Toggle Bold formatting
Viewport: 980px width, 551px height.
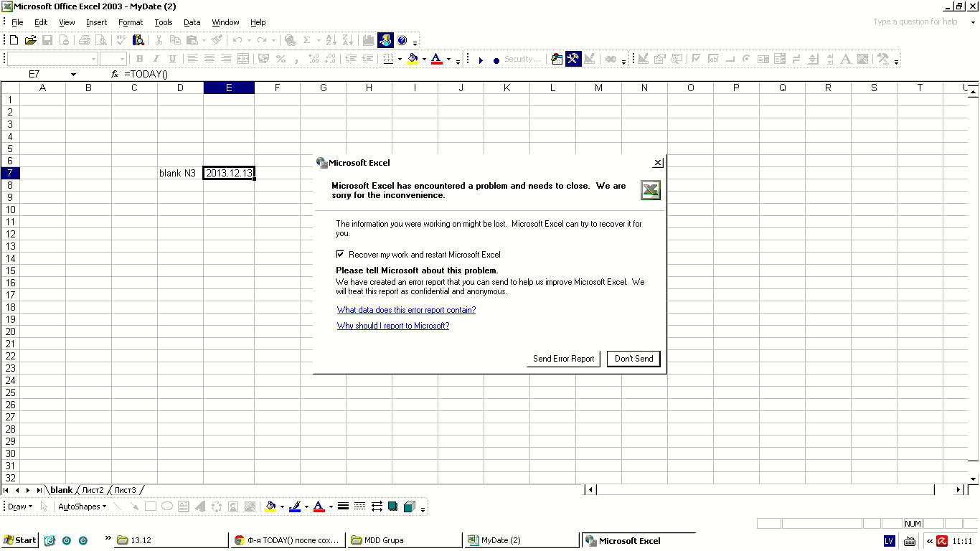click(x=139, y=59)
